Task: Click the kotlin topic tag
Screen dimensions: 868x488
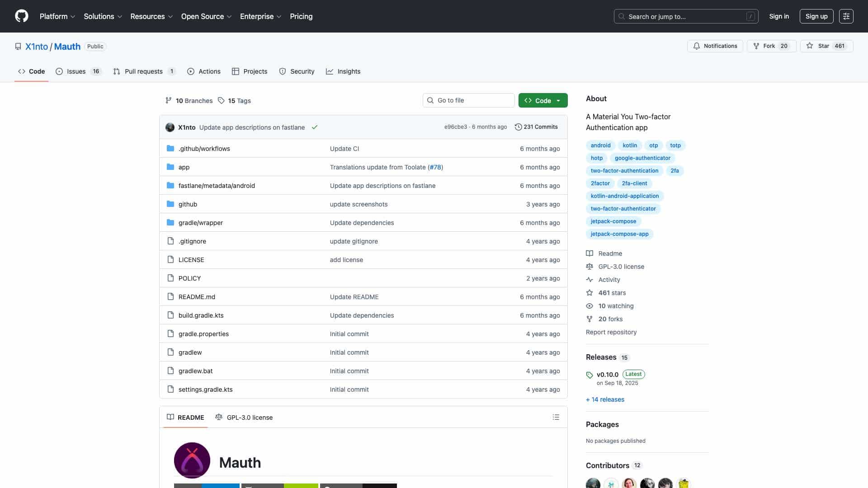Action: click(630, 145)
